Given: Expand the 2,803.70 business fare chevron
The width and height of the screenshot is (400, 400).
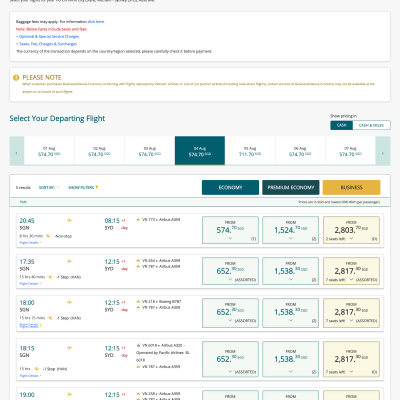Looking at the screenshot, I should click(351, 238).
